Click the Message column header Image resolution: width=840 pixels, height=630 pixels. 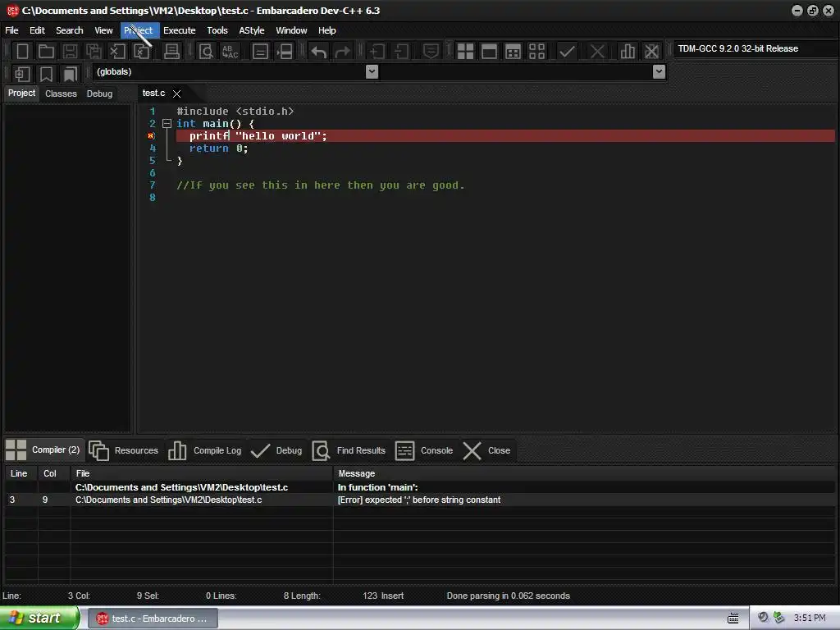pos(584,473)
